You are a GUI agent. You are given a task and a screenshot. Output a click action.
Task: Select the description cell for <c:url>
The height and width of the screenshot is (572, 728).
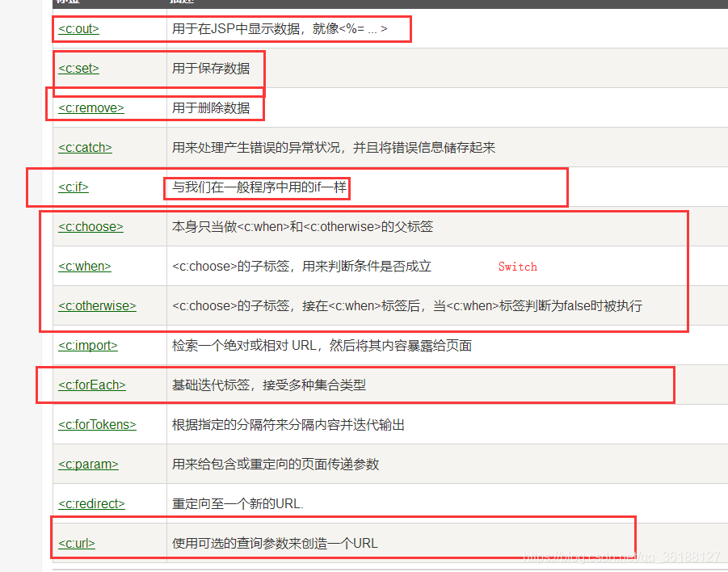272,543
